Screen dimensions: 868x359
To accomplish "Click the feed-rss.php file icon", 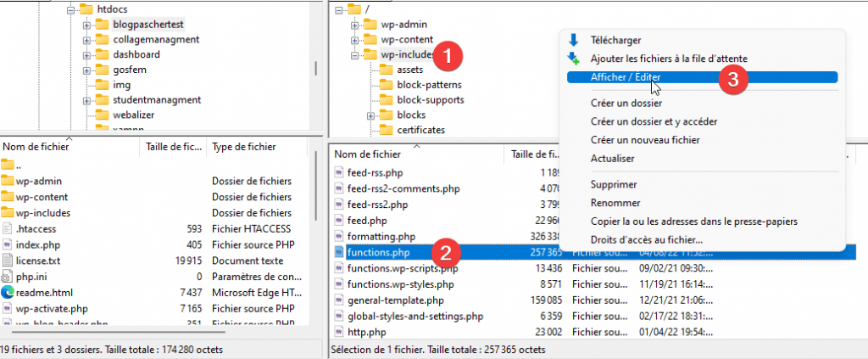I will pos(339,172).
